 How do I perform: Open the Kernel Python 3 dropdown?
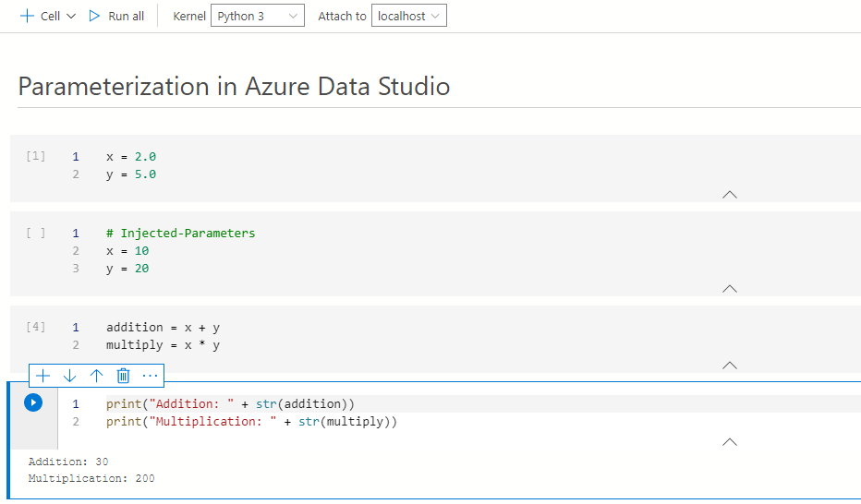(257, 17)
